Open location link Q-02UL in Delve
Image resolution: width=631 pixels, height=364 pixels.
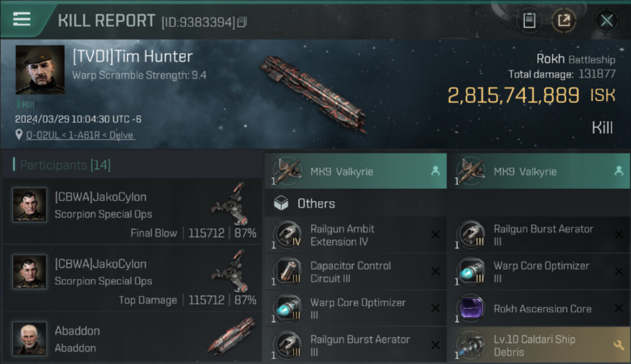tap(80, 135)
